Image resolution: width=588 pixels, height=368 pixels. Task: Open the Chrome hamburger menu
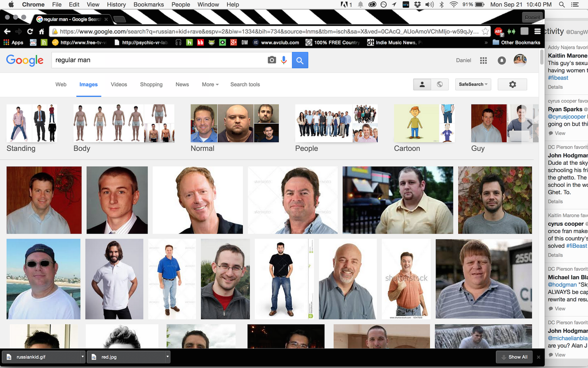pos(538,31)
